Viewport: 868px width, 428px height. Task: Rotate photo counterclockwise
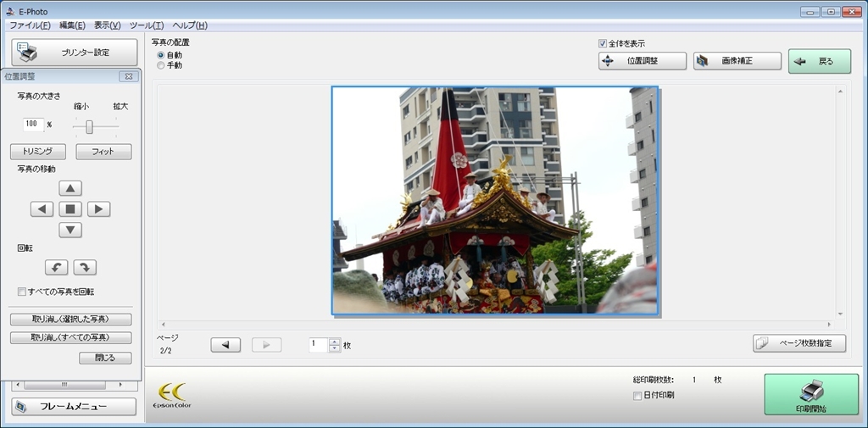click(57, 268)
